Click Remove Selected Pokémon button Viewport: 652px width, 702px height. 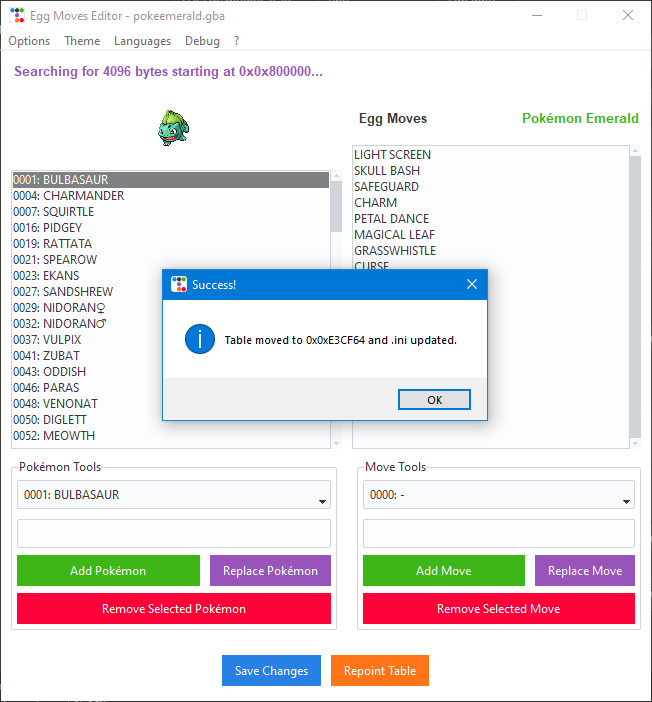tap(173, 608)
